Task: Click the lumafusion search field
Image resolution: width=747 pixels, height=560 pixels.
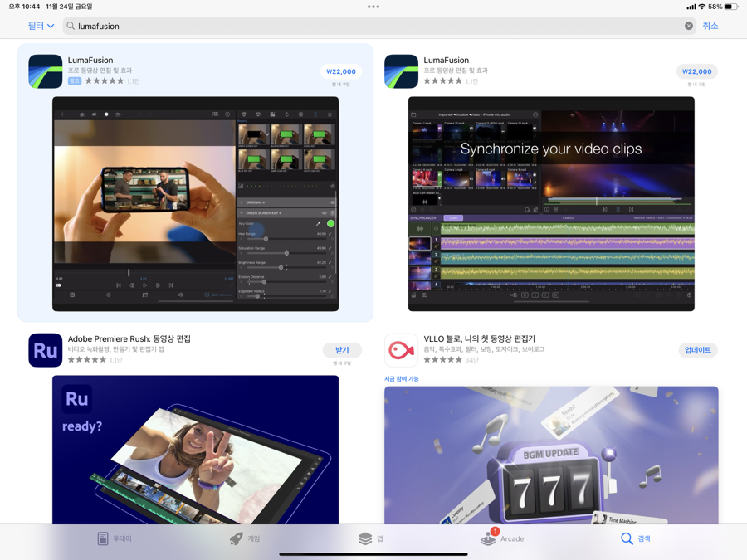Action: click(x=379, y=26)
